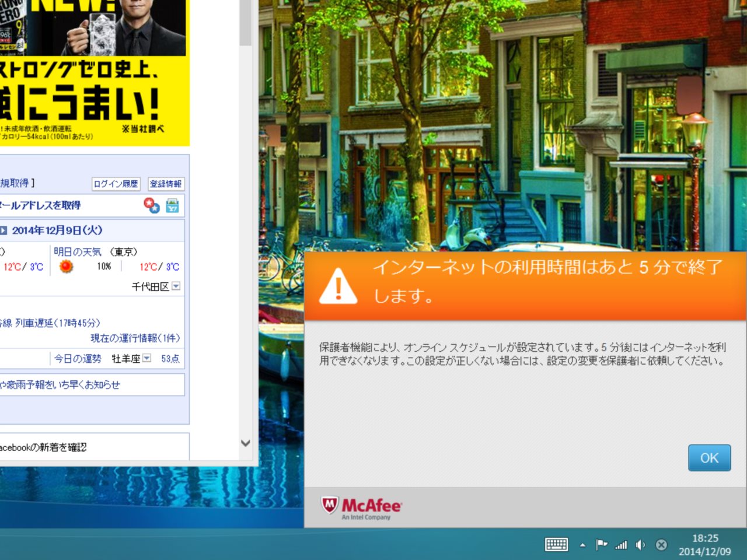The image size is (747, 560).
Task: Open the network signal icon in tray
Action: tap(621, 545)
